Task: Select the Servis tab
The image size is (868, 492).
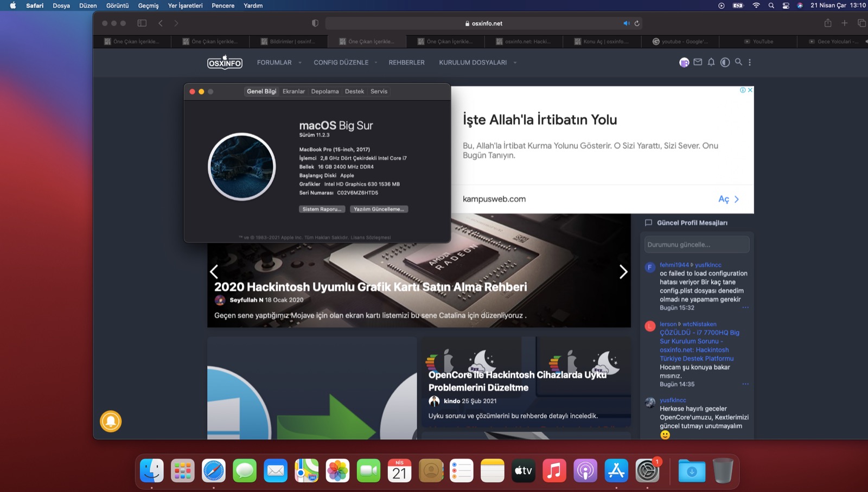Action: [x=379, y=91]
